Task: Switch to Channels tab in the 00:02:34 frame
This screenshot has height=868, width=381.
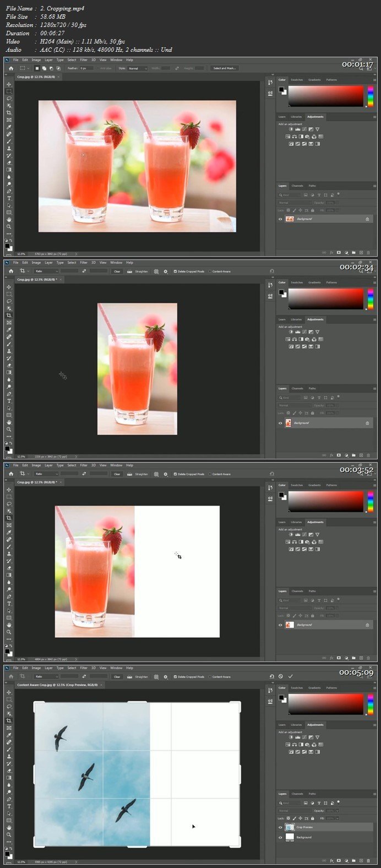Action: (x=297, y=388)
